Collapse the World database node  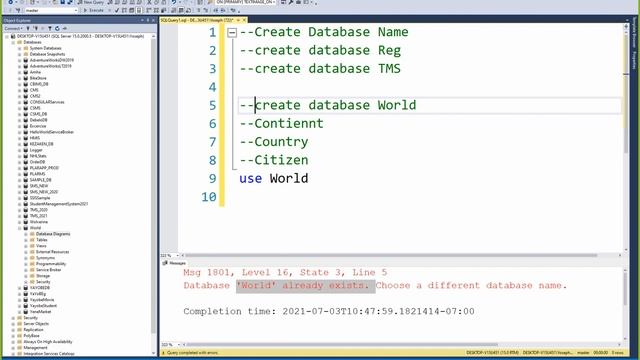20,228
